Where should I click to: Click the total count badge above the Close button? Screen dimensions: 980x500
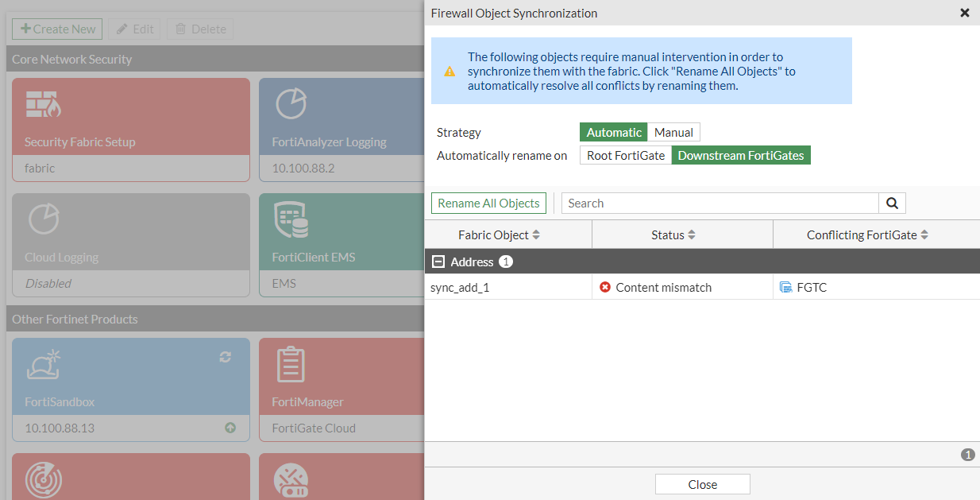pyautogui.click(x=967, y=455)
